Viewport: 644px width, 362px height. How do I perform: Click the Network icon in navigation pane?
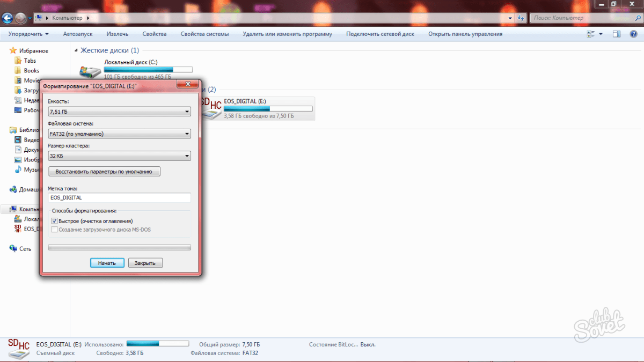tap(13, 249)
